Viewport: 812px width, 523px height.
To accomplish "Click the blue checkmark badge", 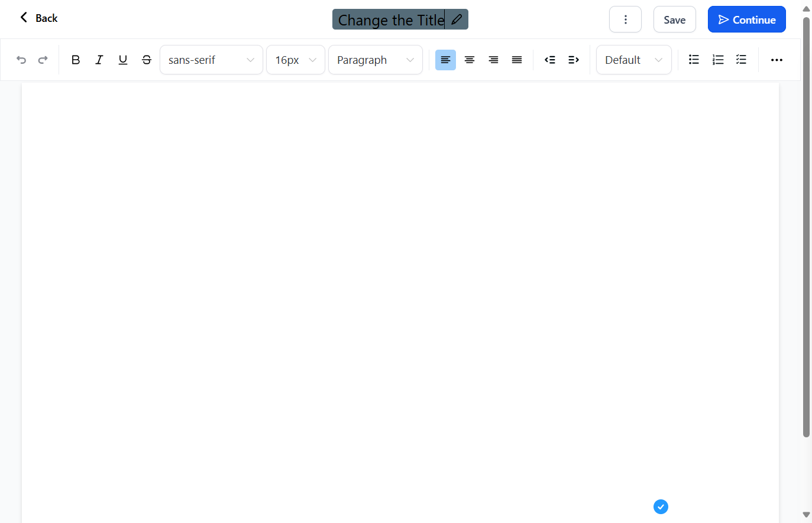I will coord(661,506).
